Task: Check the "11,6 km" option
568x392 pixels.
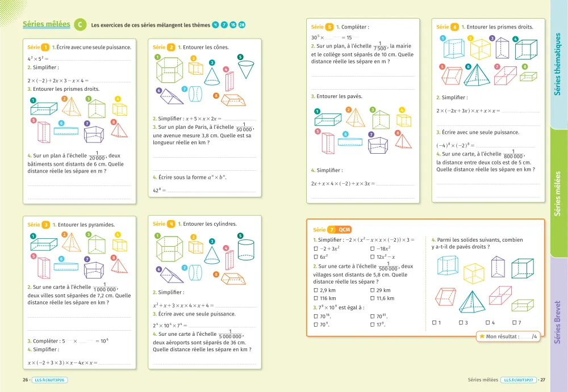Action: point(372,298)
